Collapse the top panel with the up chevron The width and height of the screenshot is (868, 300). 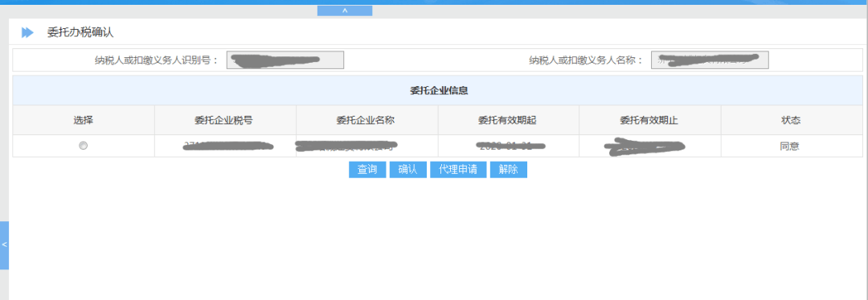point(344,10)
